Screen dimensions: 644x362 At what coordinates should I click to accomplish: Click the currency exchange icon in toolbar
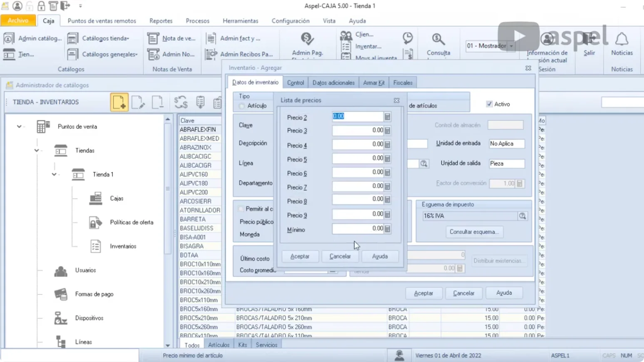181,102
